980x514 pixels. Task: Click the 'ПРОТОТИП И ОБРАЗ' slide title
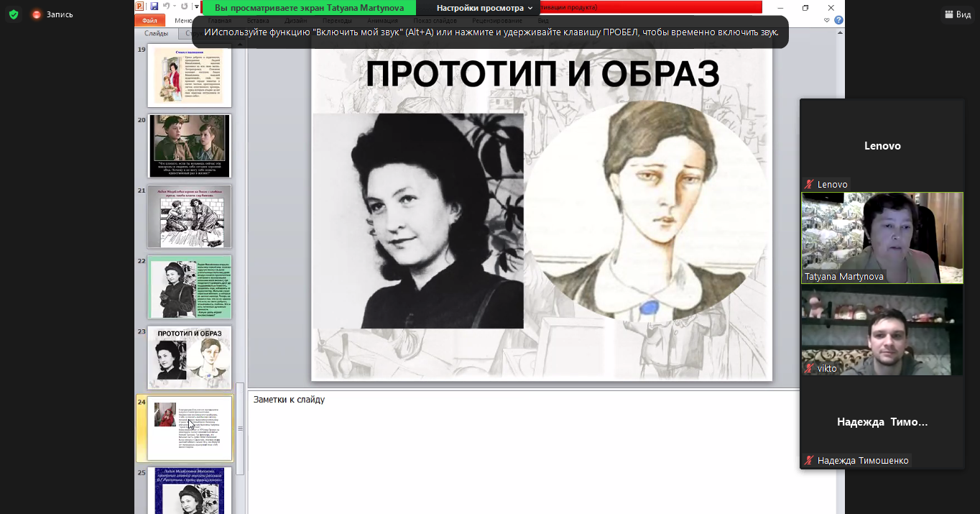[x=542, y=74]
